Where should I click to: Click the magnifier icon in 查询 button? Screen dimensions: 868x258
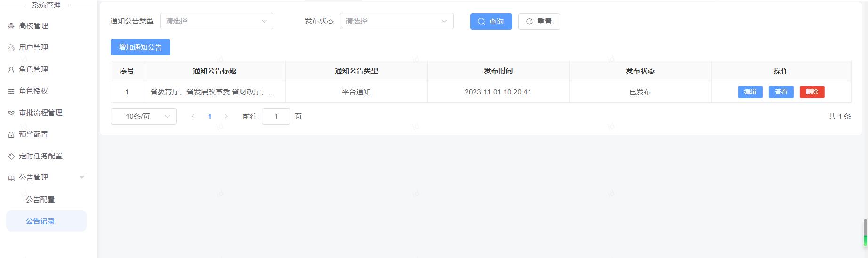tap(481, 22)
